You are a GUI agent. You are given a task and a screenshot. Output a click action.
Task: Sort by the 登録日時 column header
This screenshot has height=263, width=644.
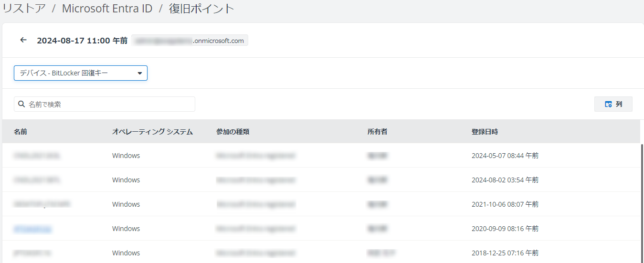(485, 132)
